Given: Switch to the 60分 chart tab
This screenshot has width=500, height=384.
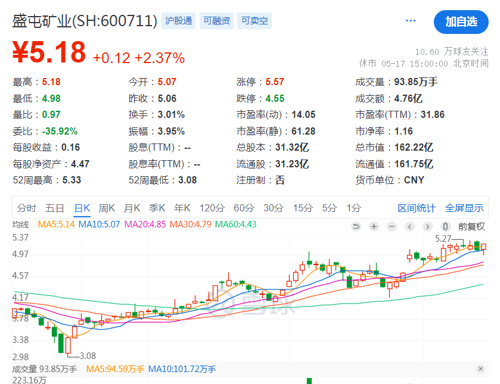Looking at the screenshot, I should coord(244,208).
